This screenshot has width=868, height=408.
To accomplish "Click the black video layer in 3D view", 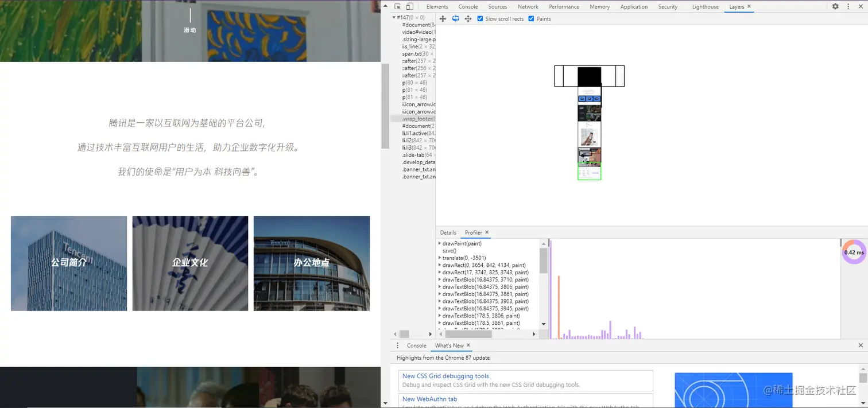I will 589,76.
